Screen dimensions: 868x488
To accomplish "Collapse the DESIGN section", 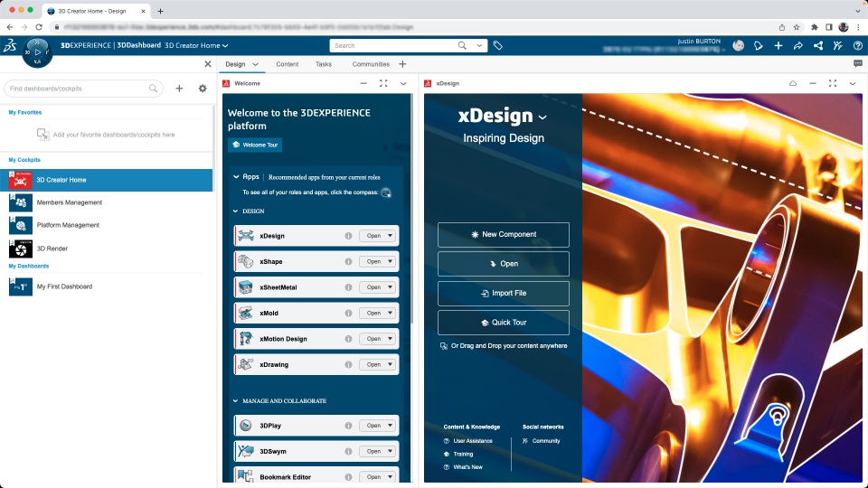I will point(235,211).
